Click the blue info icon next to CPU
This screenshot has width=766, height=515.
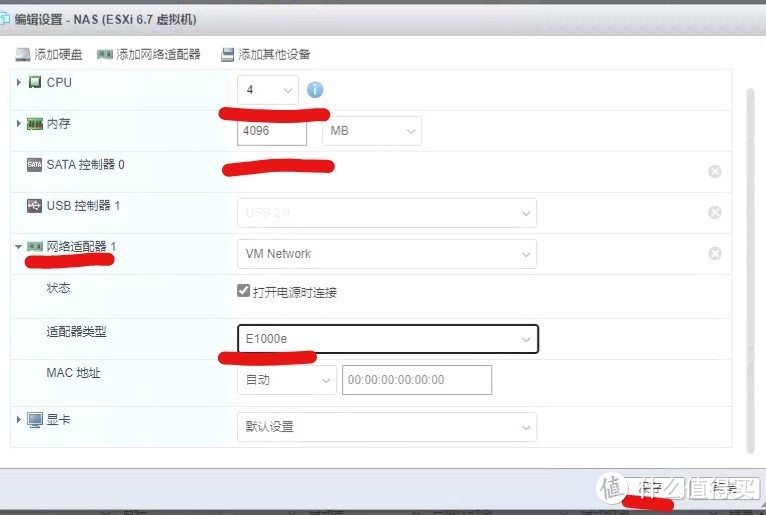coord(315,90)
